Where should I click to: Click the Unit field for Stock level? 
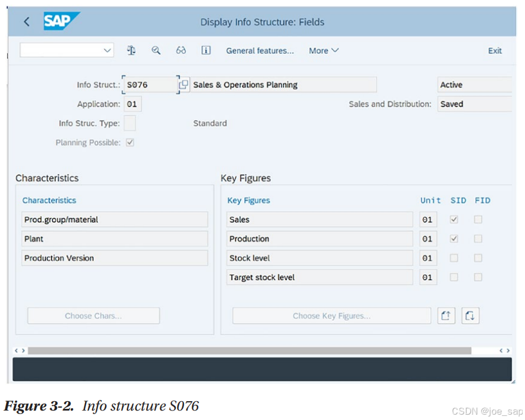[428, 258]
